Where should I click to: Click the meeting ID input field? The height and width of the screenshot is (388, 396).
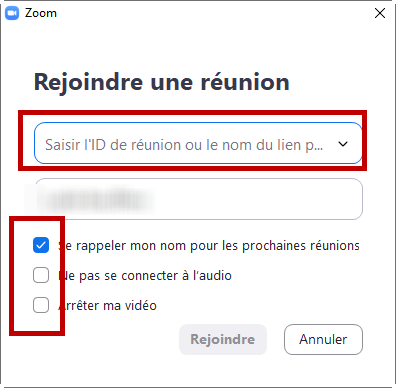[x=198, y=143]
